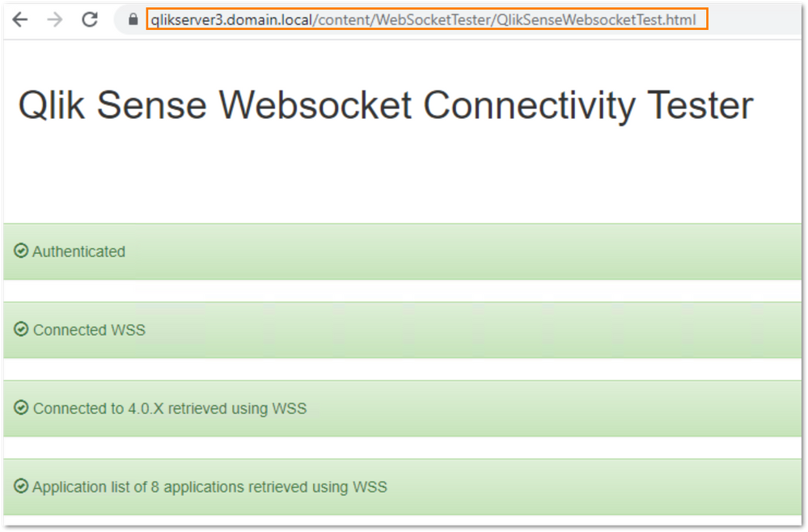Click QlikSenseWebsocketTest.html in the URL
The width and height of the screenshot is (808, 532).
click(x=596, y=20)
